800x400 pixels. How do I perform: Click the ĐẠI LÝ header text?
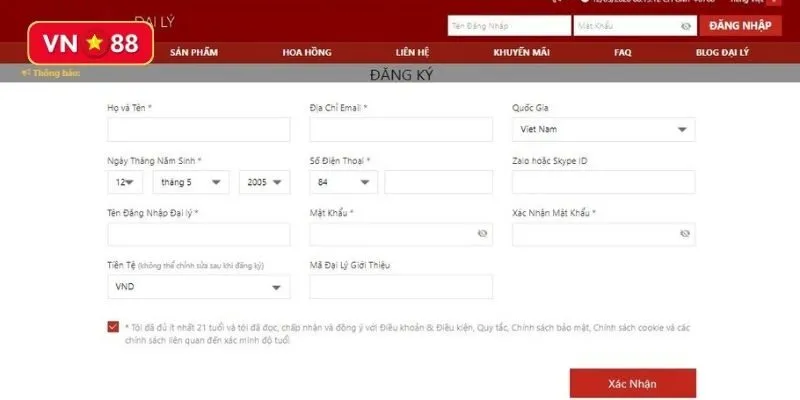point(155,21)
